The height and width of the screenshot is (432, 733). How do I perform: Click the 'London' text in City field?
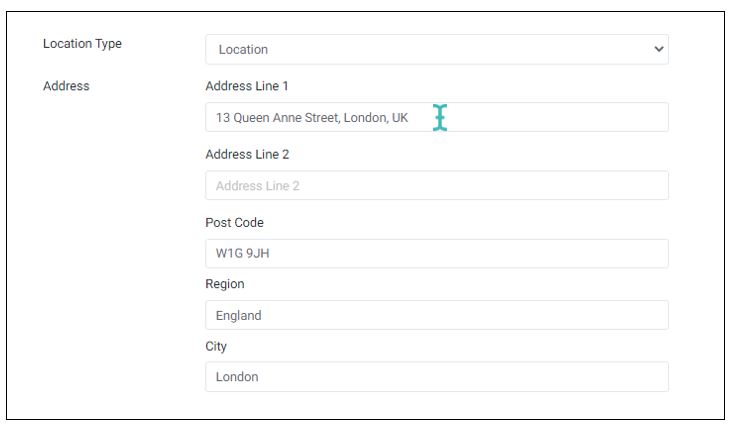pos(237,377)
